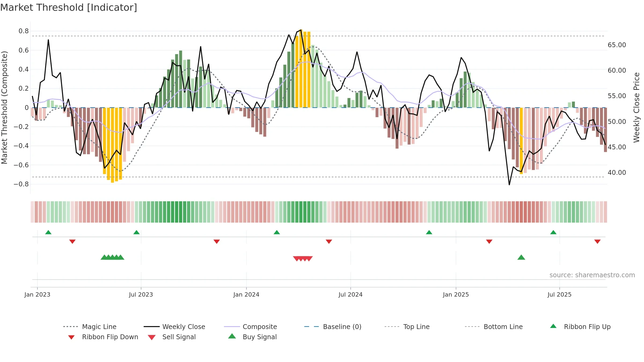Toggle the Composite legend entry

coord(250,327)
